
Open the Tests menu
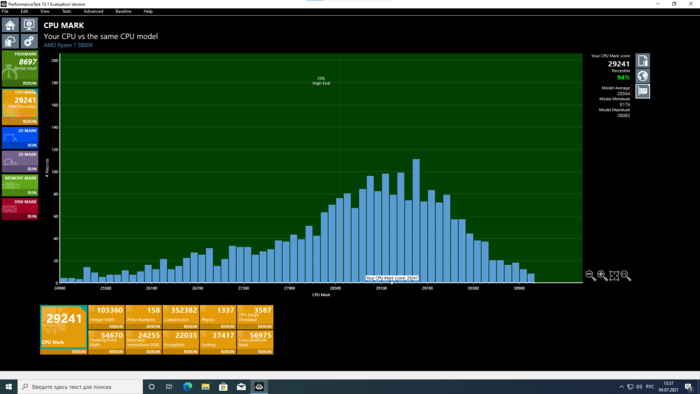click(67, 12)
